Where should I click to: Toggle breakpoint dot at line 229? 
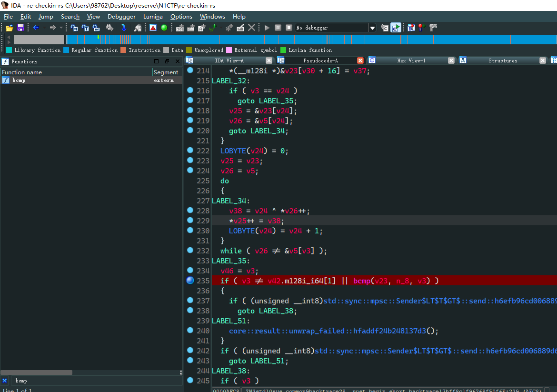pos(190,220)
